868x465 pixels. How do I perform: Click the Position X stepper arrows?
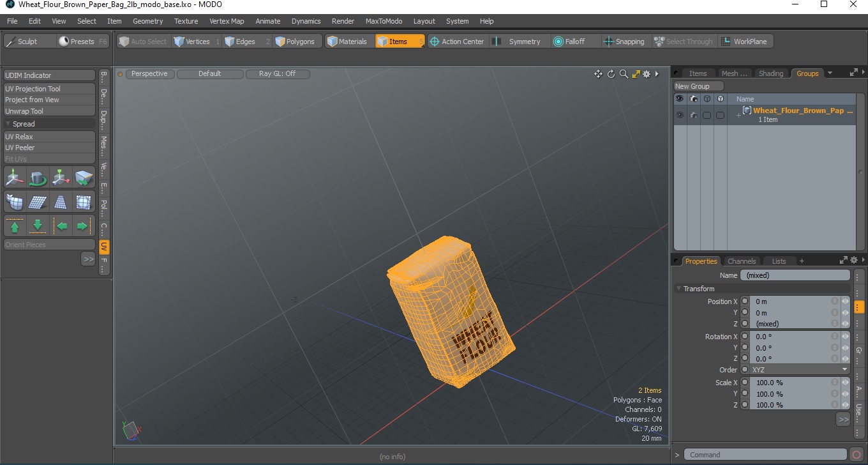point(845,301)
